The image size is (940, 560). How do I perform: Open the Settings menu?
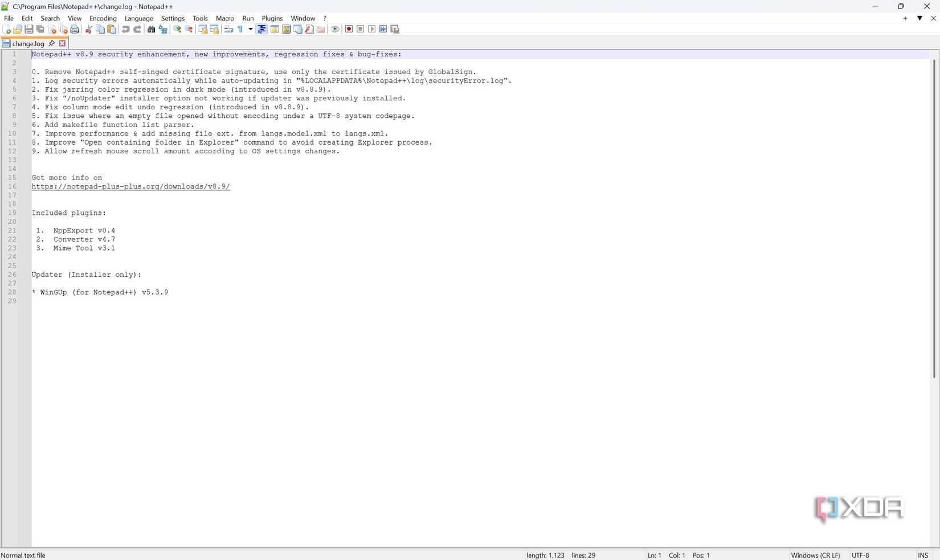point(173,18)
